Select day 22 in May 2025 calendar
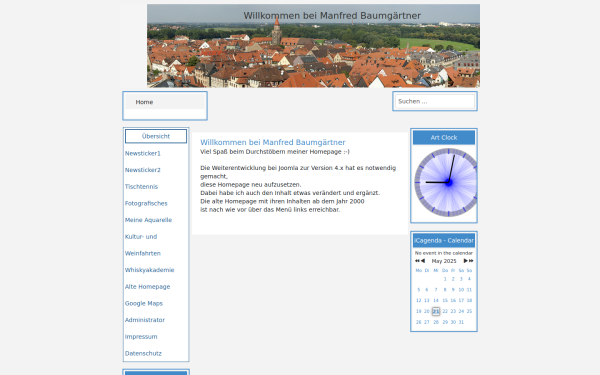600x375 pixels. coord(445,311)
